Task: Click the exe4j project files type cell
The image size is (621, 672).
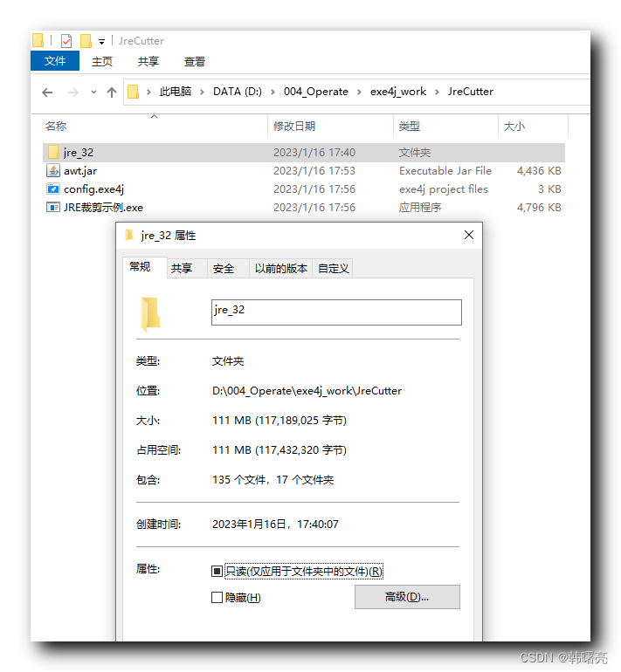Action: pos(444,189)
